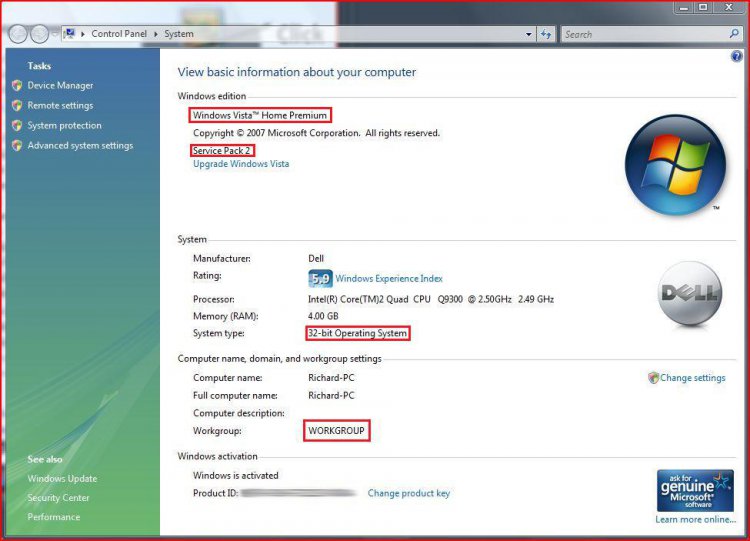Screen dimensions: 750x541
Task: Click the Upgrade Windows Vista link
Action: point(241,164)
